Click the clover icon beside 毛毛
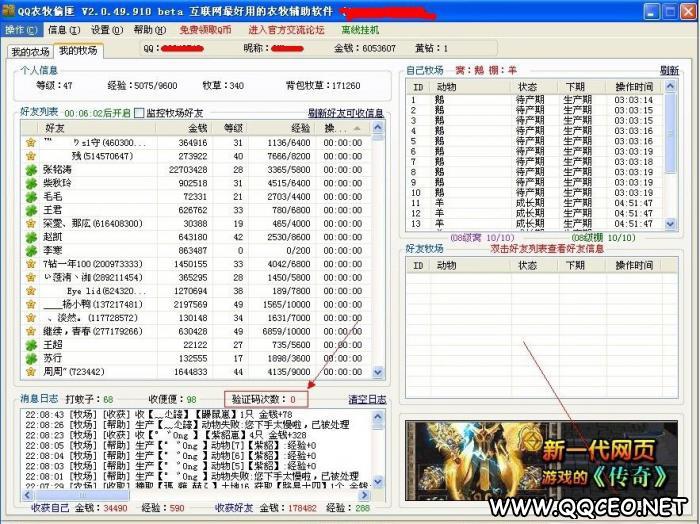Viewport: 700px width, 524px height. coord(31,196)
